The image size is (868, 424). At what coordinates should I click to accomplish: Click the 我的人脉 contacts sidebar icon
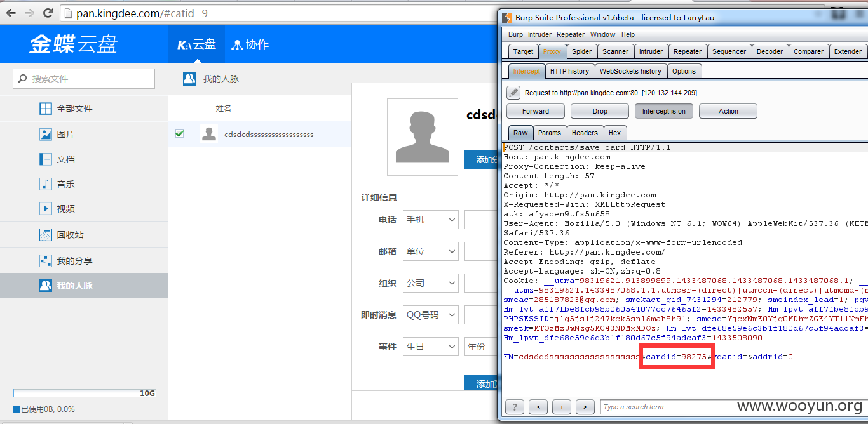pos(46,286)
